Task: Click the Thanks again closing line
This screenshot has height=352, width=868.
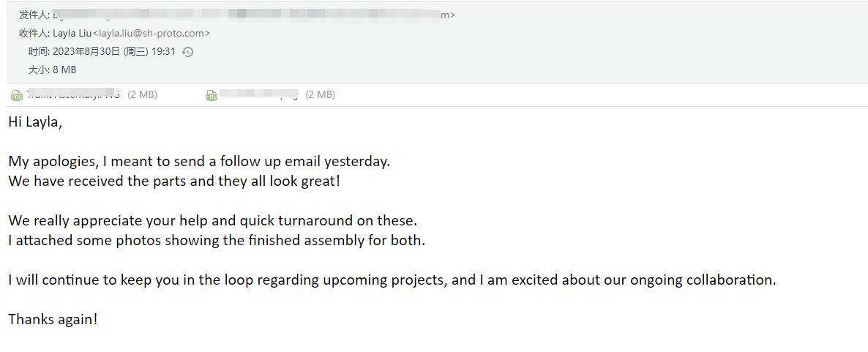Action: point(53,319)
